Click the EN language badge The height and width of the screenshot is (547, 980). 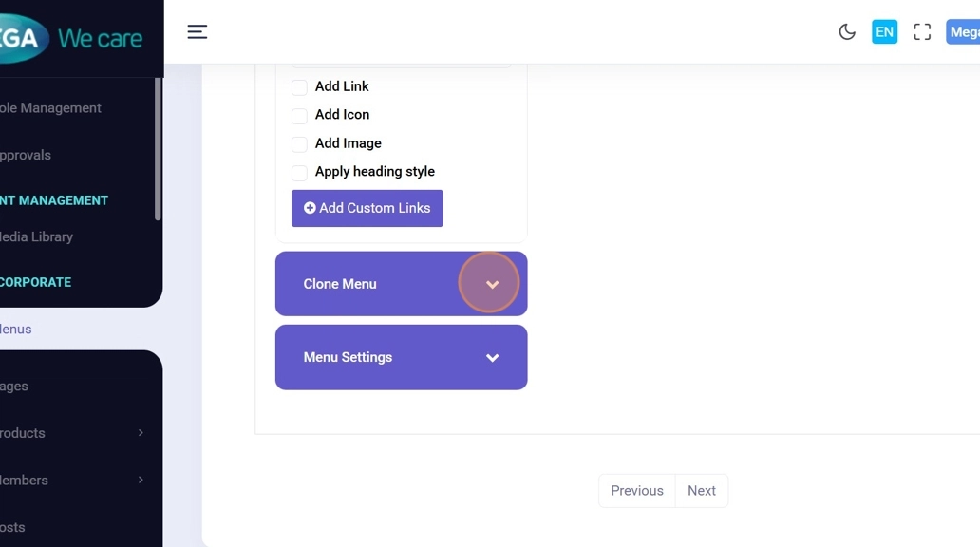(884, 32)
